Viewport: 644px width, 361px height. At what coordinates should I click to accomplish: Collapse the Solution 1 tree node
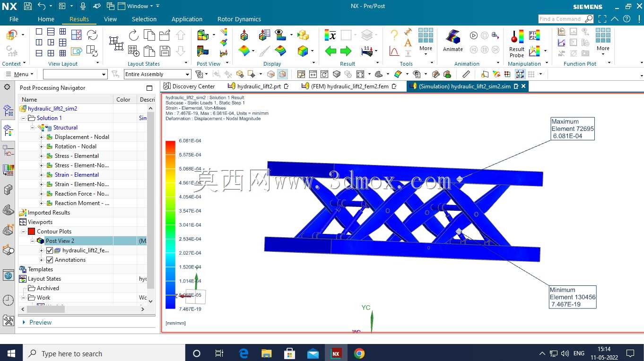[x=23, y=118]
